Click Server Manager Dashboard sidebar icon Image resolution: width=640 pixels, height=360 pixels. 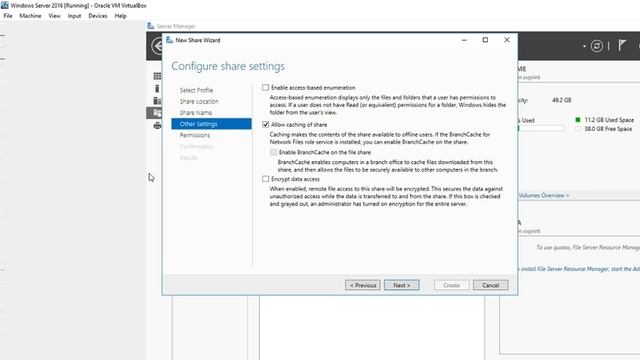[157, 76]
